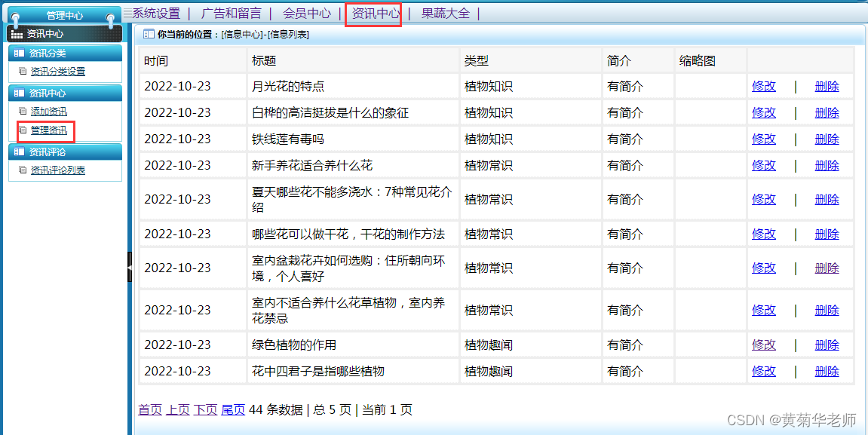
Task: Click 修改 for 室内盆栽花卉如何选购 row
Action: tap(764, 268)
